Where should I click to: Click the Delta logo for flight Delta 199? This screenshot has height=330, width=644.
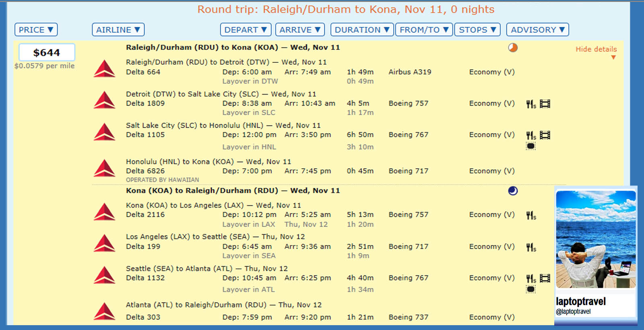pos(104,243)
